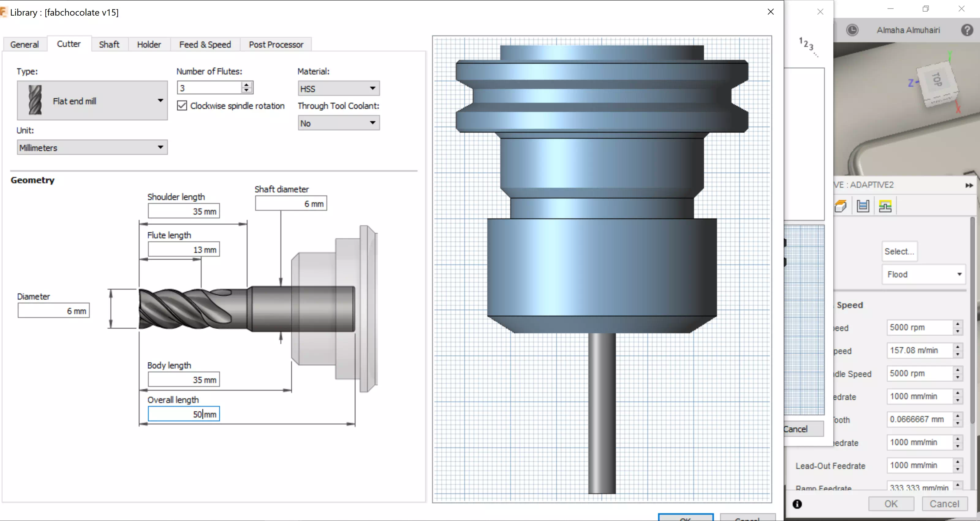
Task: Open the help question mark icon
Action: click(x=967, y=30)
